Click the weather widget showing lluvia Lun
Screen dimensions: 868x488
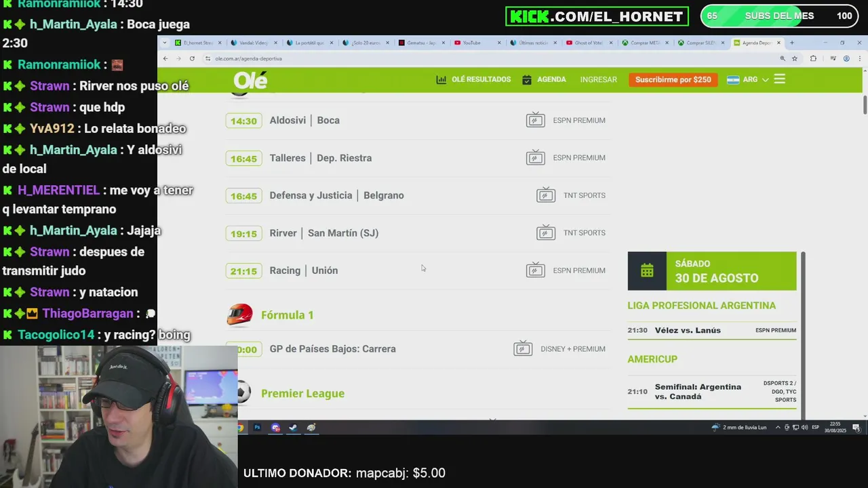[738, 428]
